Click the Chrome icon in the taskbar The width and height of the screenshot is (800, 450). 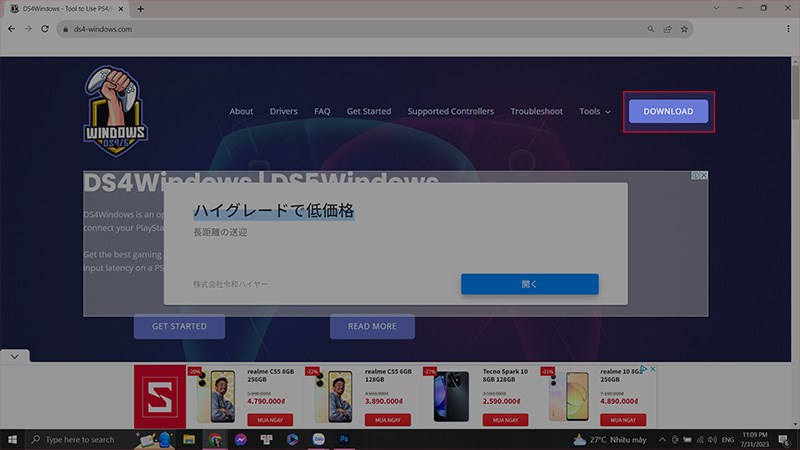point(215,439)
